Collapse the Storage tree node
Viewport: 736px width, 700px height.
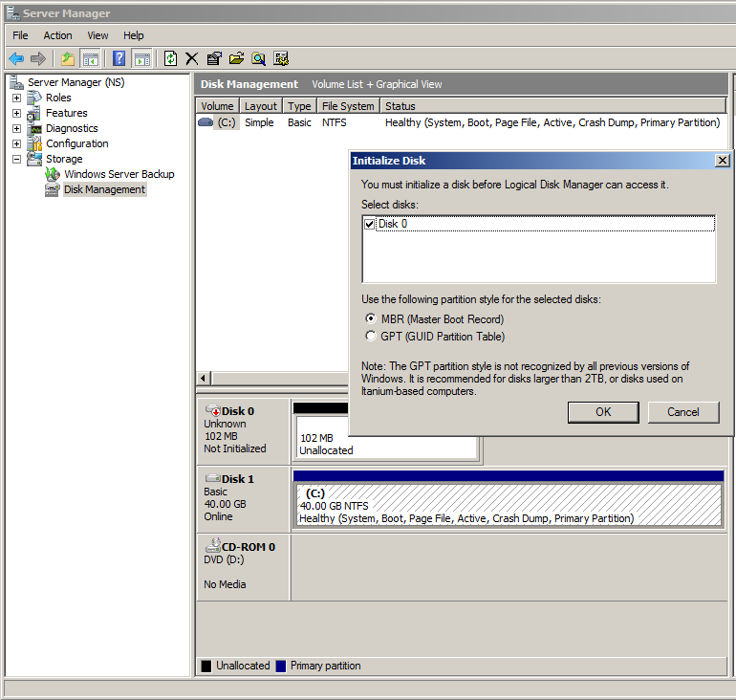pyautogui.click(x=16, y=159)
